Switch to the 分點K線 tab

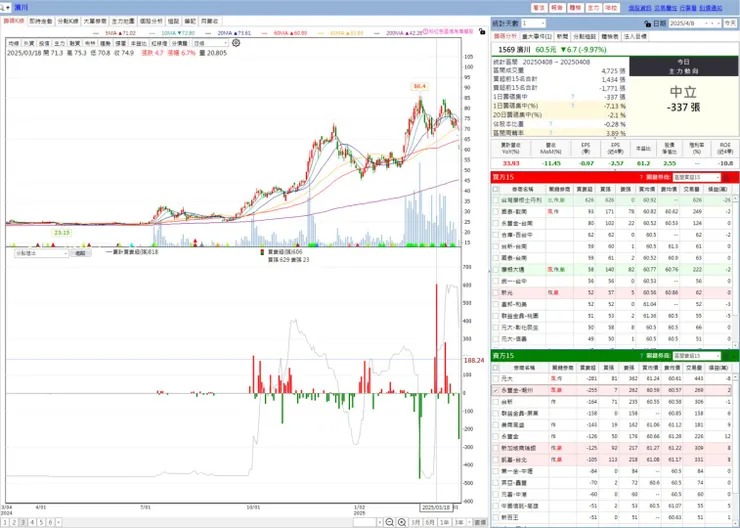68,21
